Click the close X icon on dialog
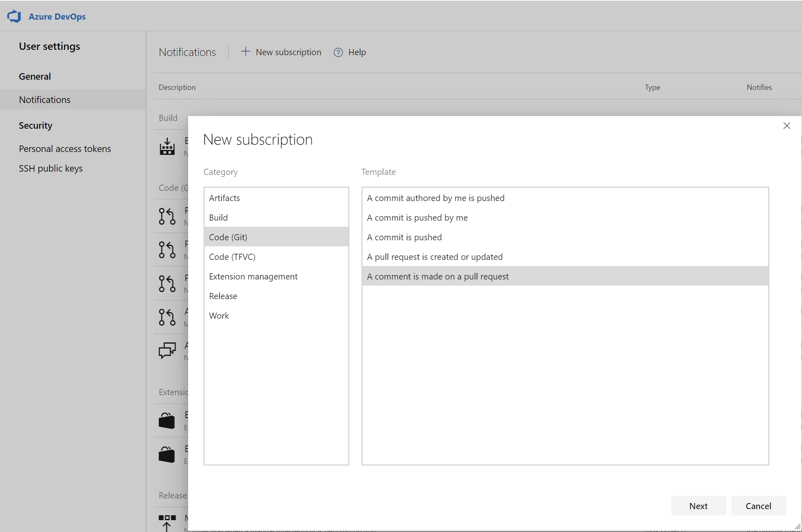This screenshot has width=802, height=532. [787, 125]
